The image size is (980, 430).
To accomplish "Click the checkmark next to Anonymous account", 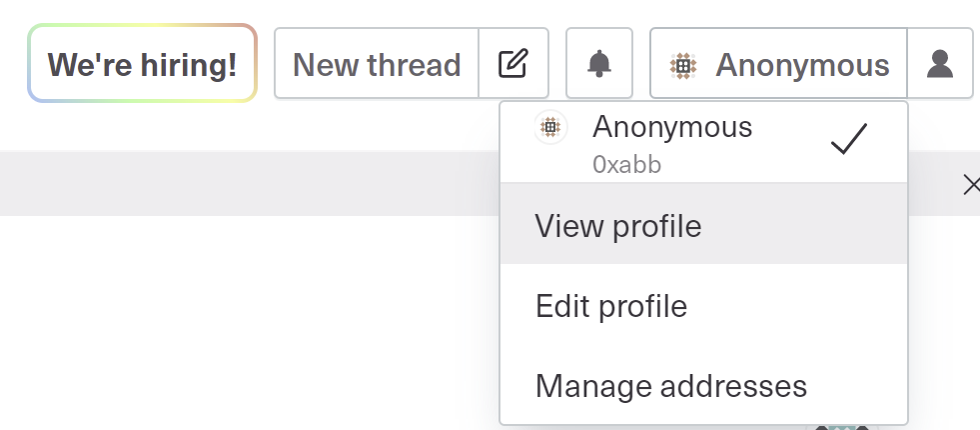I will click(x=849, y=138).
